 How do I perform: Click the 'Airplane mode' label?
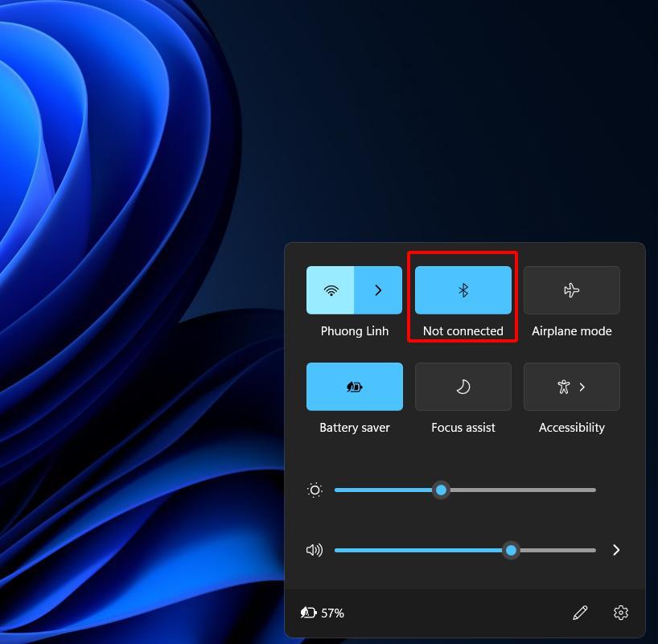(x=572, y=331)
